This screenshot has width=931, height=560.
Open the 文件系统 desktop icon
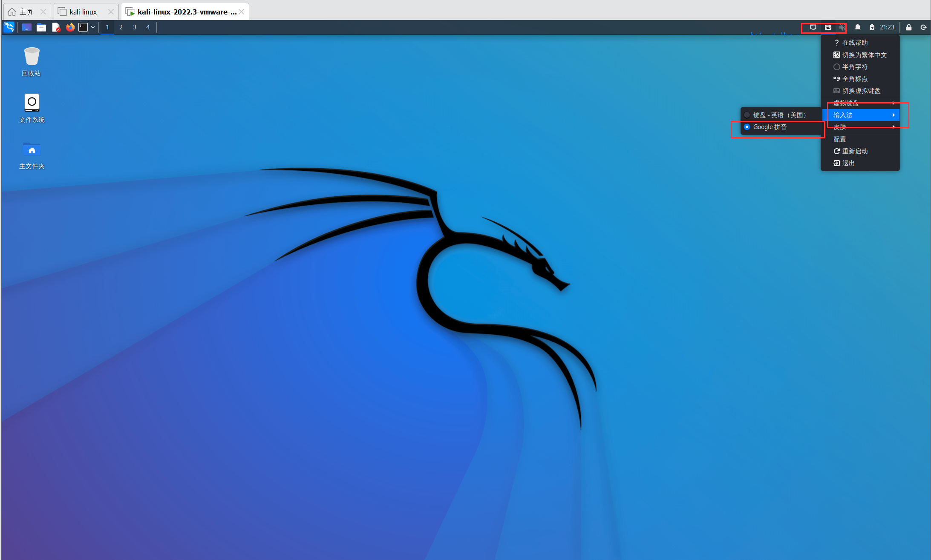pos(32,108)
